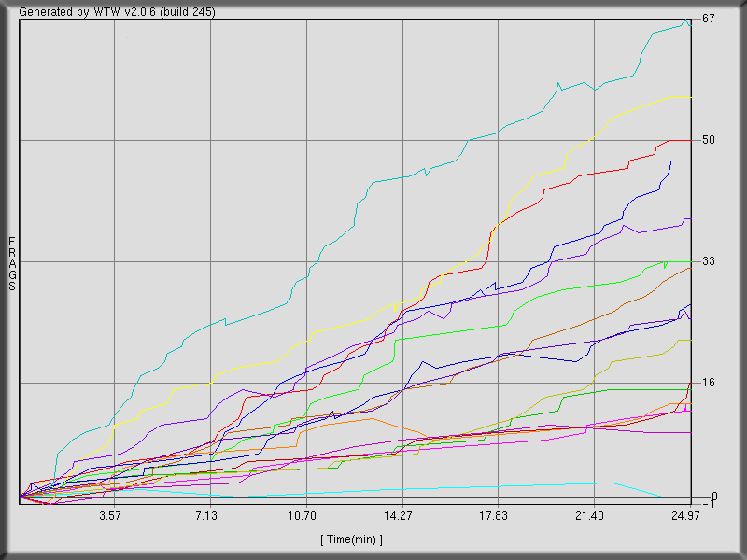The width and height of the screenshot is (747, 560).
Task: Click the green line's end at 33
Action: 689,261
